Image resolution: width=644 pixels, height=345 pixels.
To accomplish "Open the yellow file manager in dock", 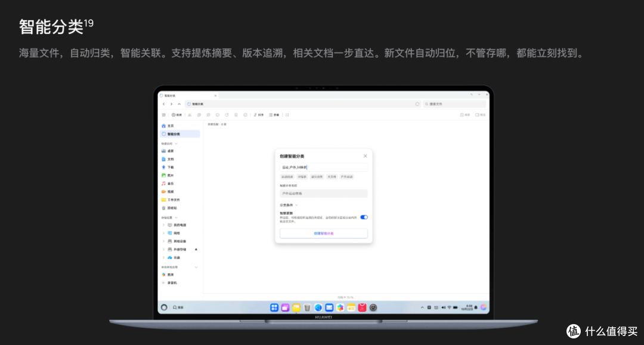I will tap(296, 307).
